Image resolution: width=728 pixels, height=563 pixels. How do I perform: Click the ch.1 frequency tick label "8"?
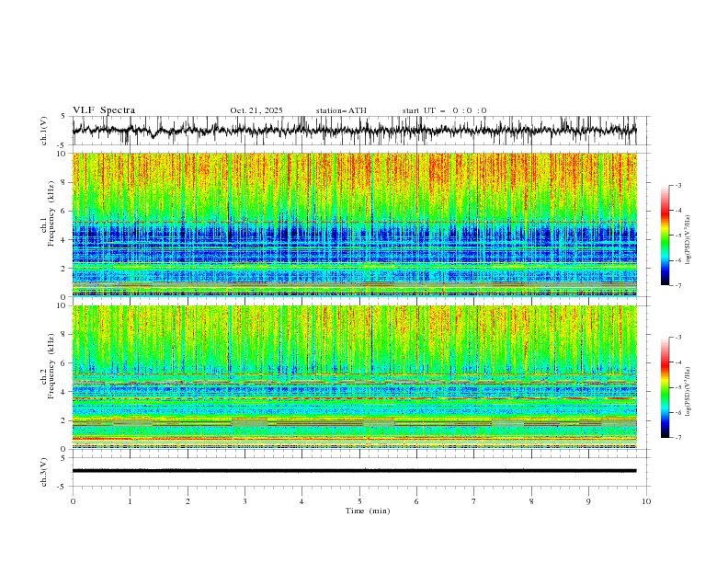[64, 182]
